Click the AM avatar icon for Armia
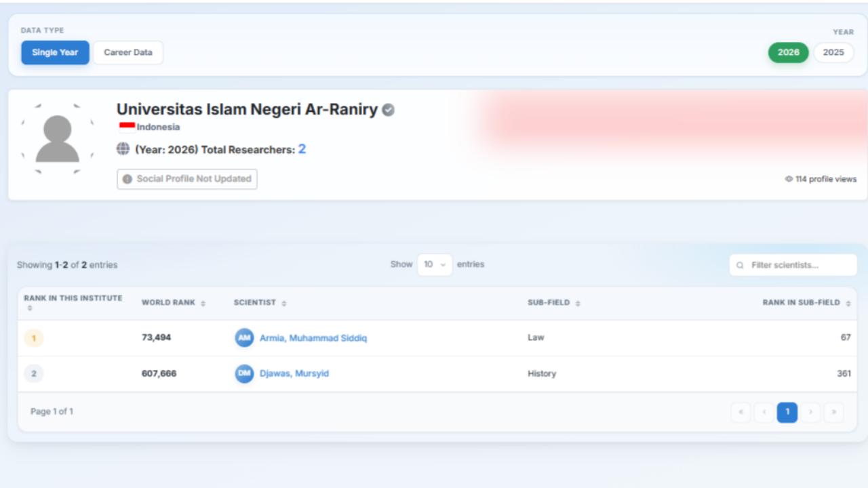 click(244, 338)
